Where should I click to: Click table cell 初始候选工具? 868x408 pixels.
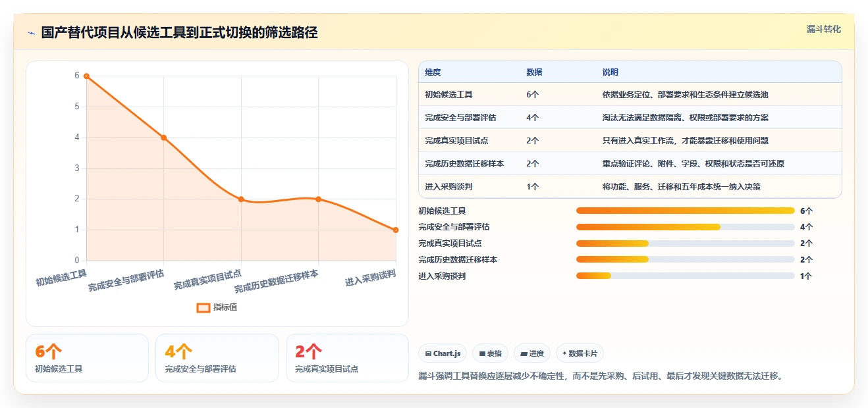[x=448, y=95]
